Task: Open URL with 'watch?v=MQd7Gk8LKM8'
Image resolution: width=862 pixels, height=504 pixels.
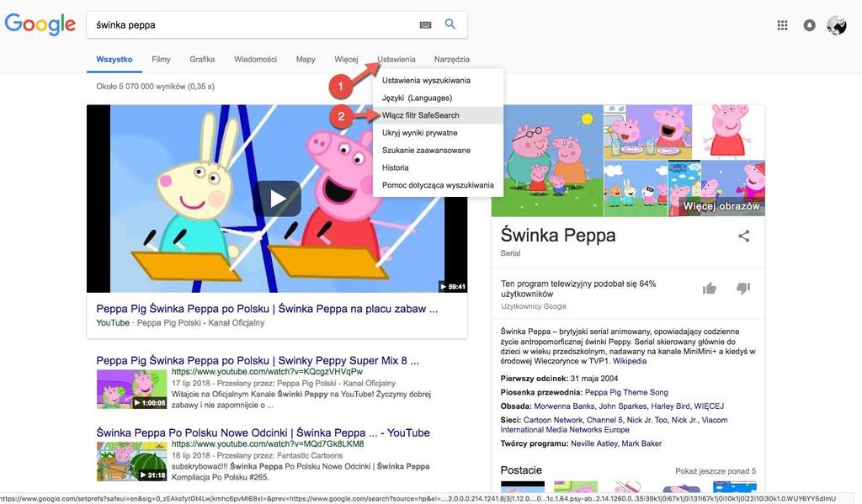Action: click(268, 443)
